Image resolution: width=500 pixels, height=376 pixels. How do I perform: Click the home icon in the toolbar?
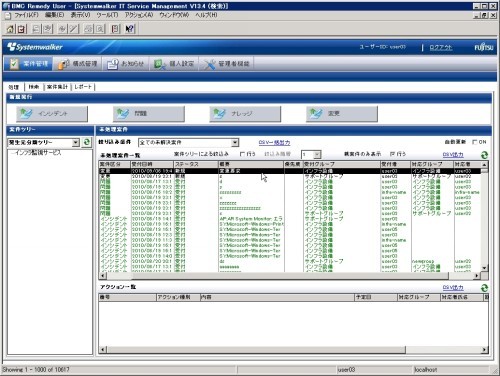[x=10, y=29]
